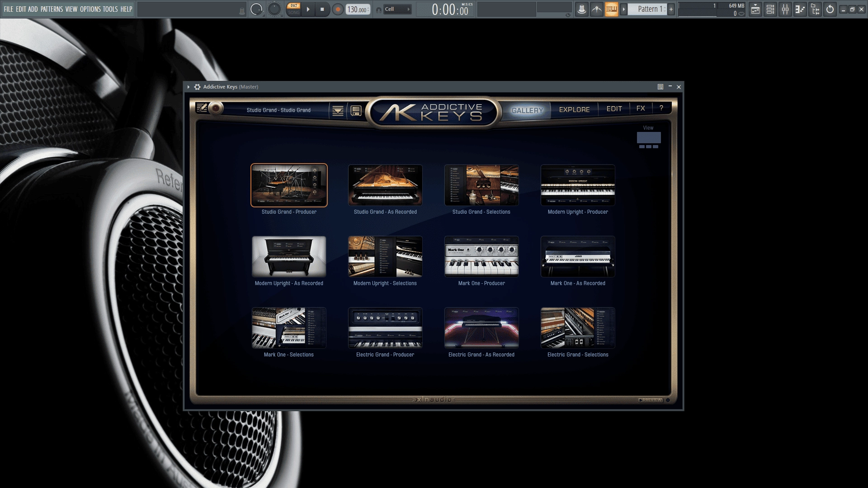Open the EDIT menu in FL Studio
The width and height of the screenshot is (868, 488).
coord(21,9)
